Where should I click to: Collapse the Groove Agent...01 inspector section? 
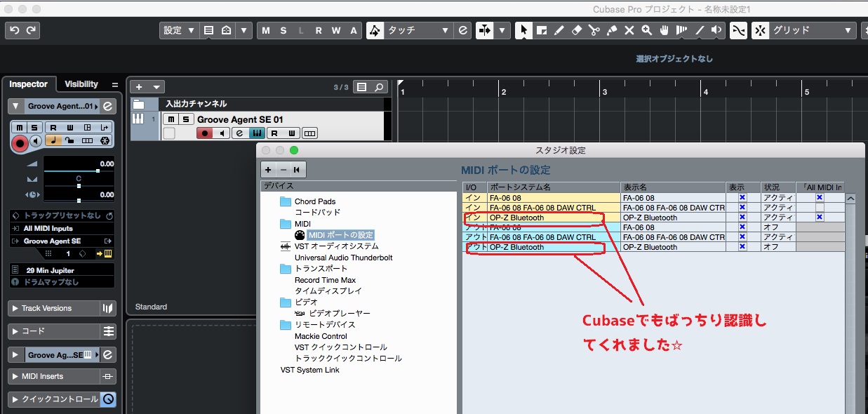click(x=16, y=107)
